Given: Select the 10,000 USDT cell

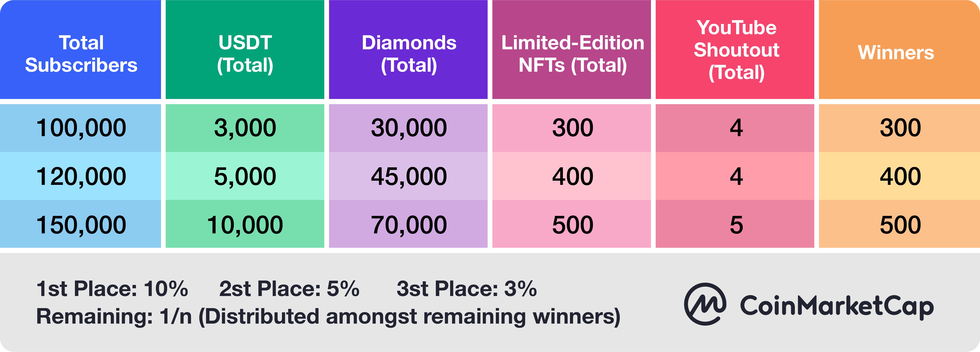Looking at the screenshot, I should click(245, 224).
